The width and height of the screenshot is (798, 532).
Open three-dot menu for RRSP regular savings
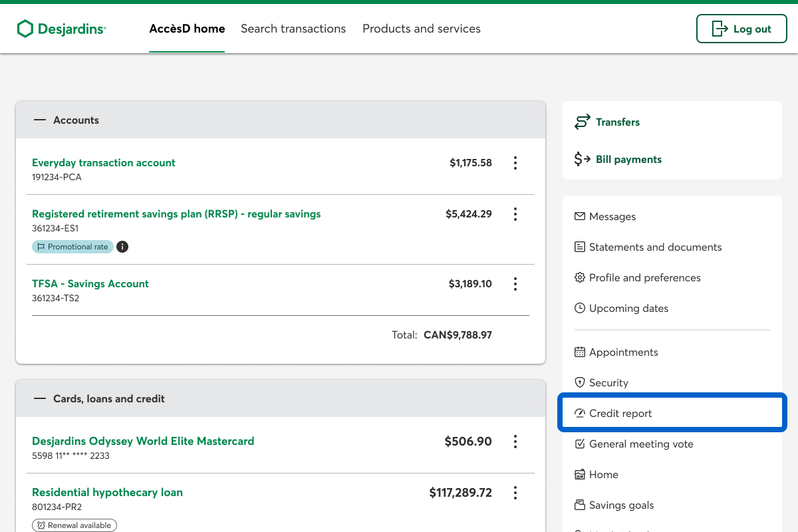pos(515,214)
